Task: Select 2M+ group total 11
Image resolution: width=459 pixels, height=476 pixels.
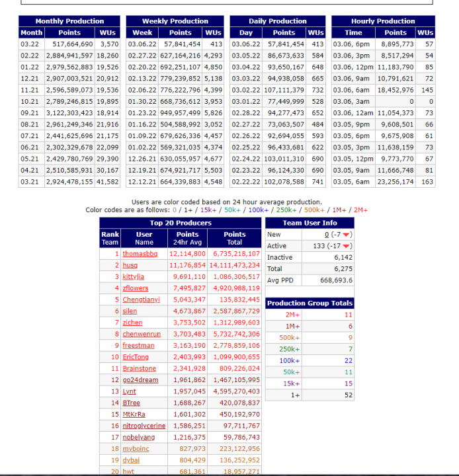Action: [x=349, y=315]
